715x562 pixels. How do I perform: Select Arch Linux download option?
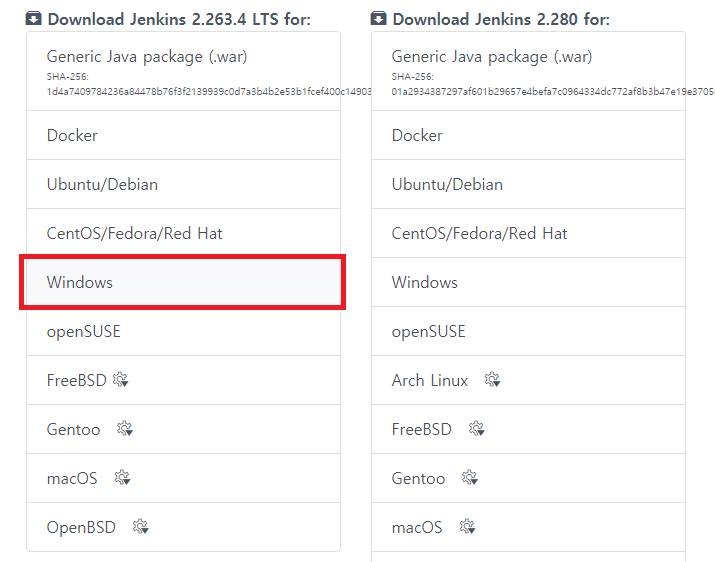point(528,380)
